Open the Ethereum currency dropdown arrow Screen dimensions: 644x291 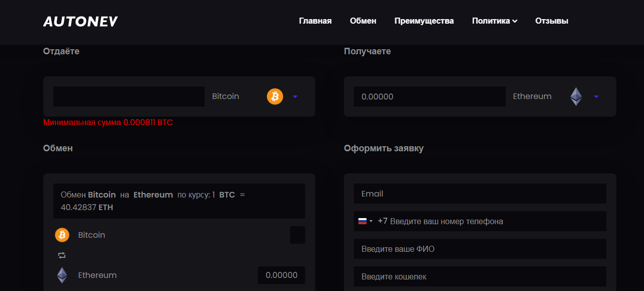coord(596,96)
